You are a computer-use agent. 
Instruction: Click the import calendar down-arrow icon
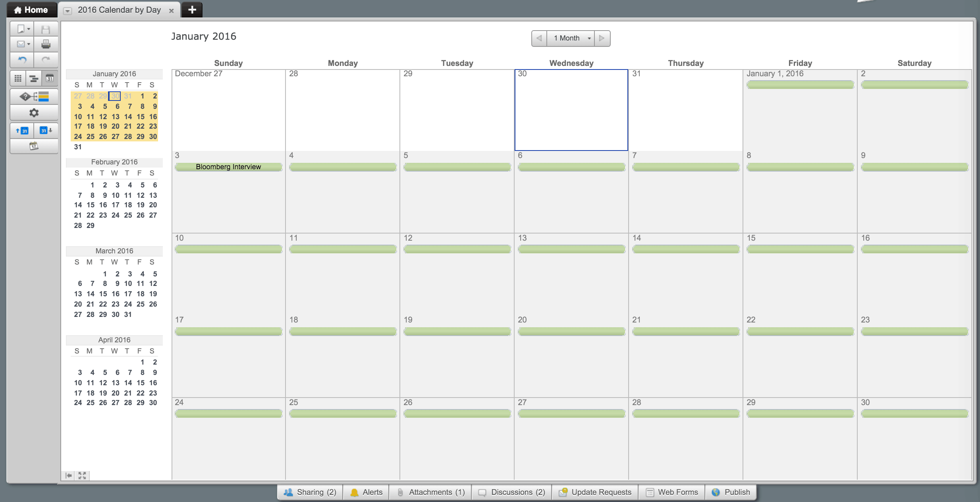[x=46, y=131]
